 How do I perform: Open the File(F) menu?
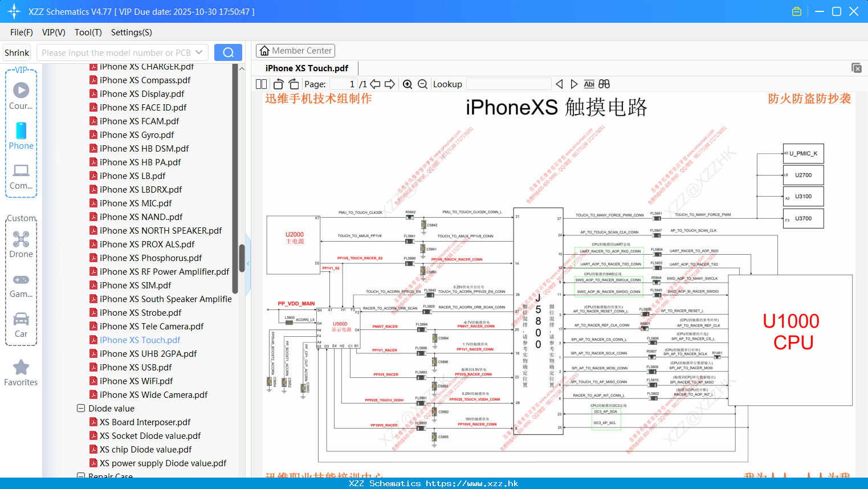22,32
